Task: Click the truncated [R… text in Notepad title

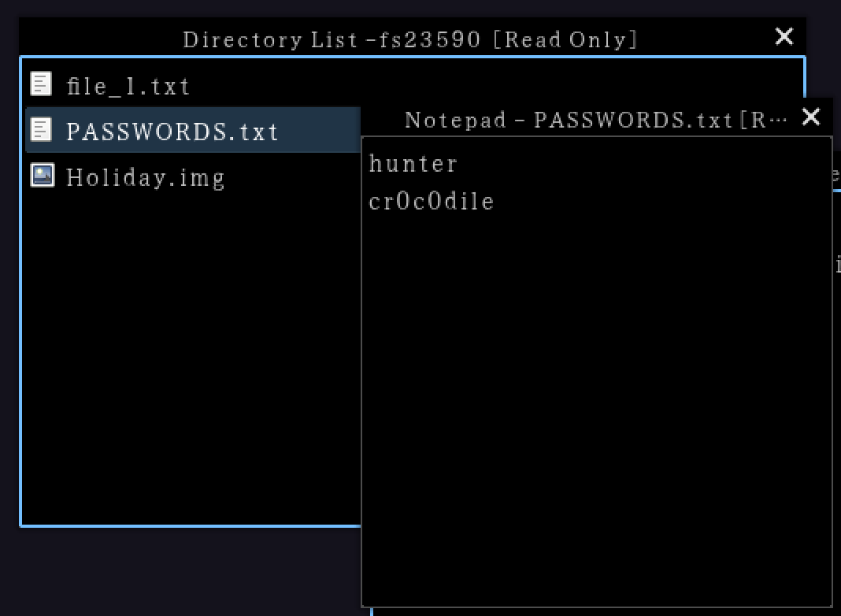Action: [x=763, y=120]
